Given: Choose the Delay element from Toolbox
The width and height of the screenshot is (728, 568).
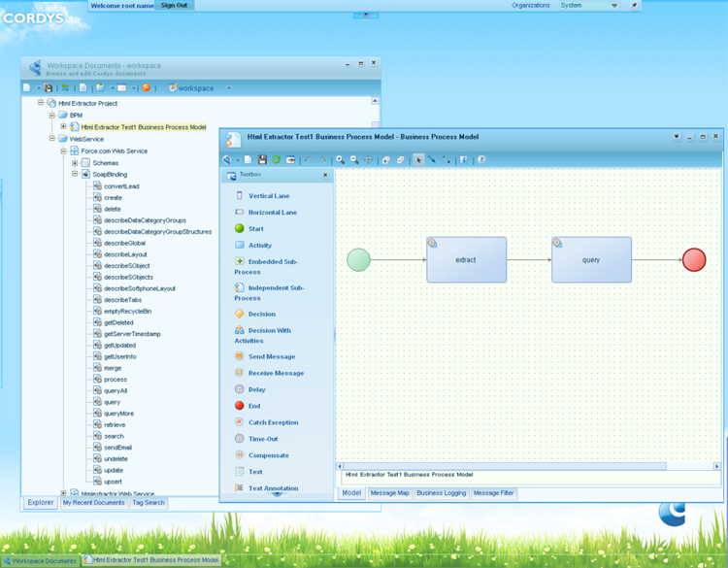Looking at the screenshot, I should point(256,389).
